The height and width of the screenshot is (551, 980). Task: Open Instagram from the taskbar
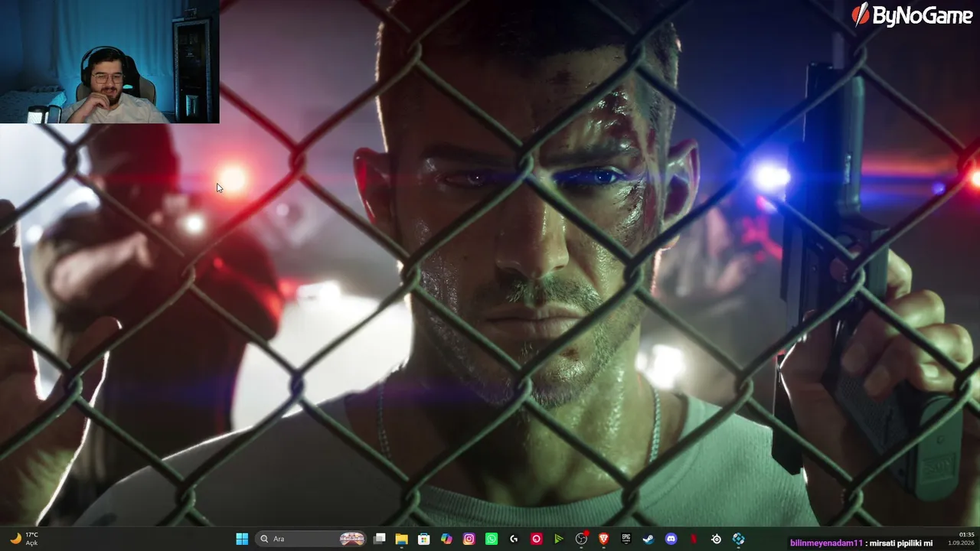pyautogui.click(x=469, y=539)
